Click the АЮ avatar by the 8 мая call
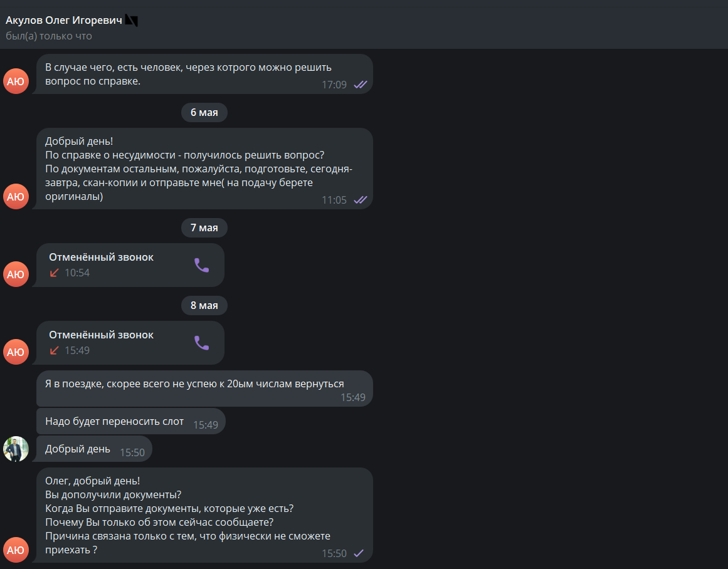Viewport: 728px width, 569px height. click(x=16, y=352)
